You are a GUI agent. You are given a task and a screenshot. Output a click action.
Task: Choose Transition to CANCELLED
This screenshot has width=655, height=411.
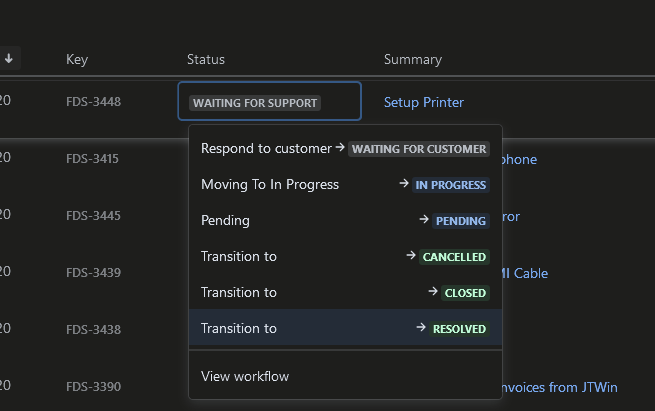(x=345, y=256)
